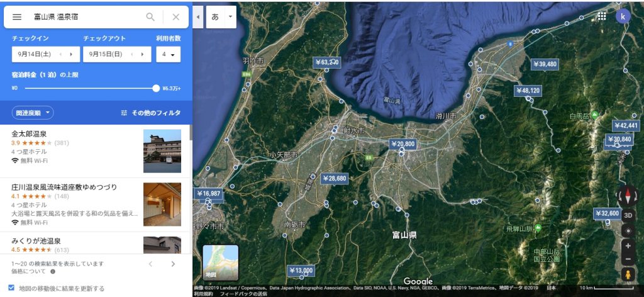Select the ¥48,120 price marker
The height and width of the screenshot is (297, 644).
point(528,91)
